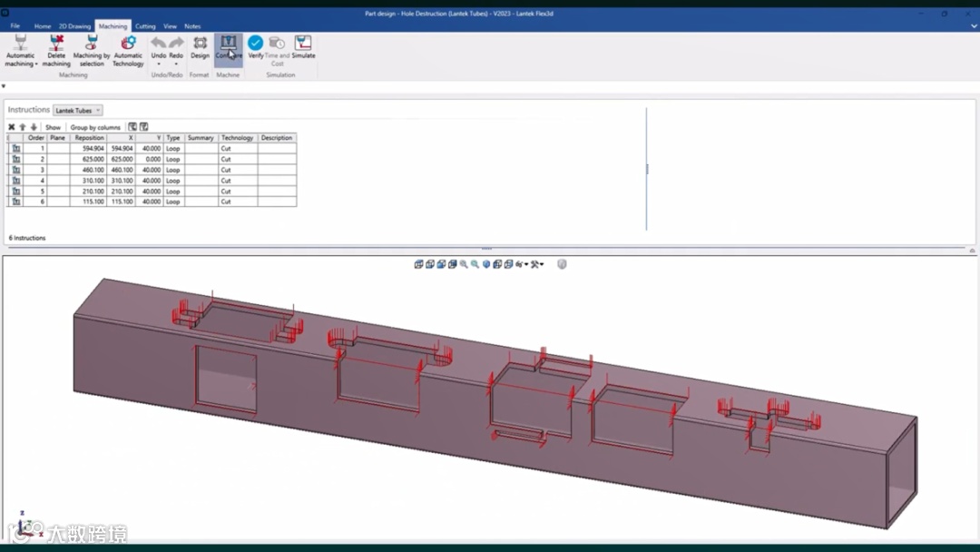Click Technology column header

tap(238, 138)
